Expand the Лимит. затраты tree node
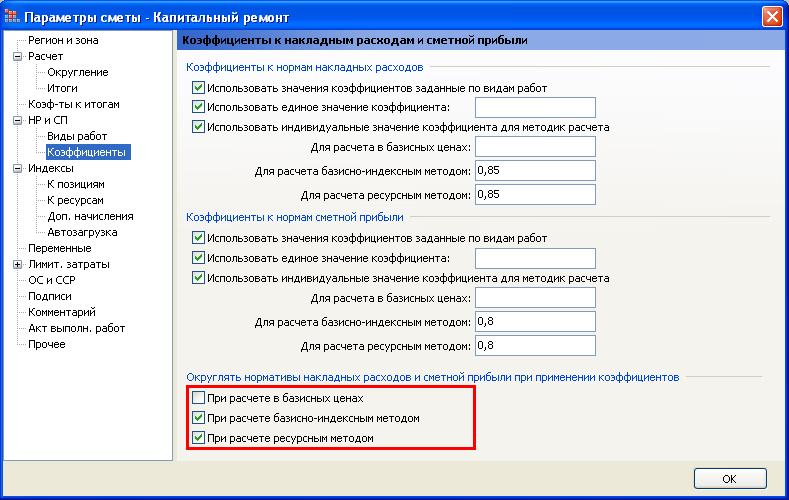 [17, 265]
